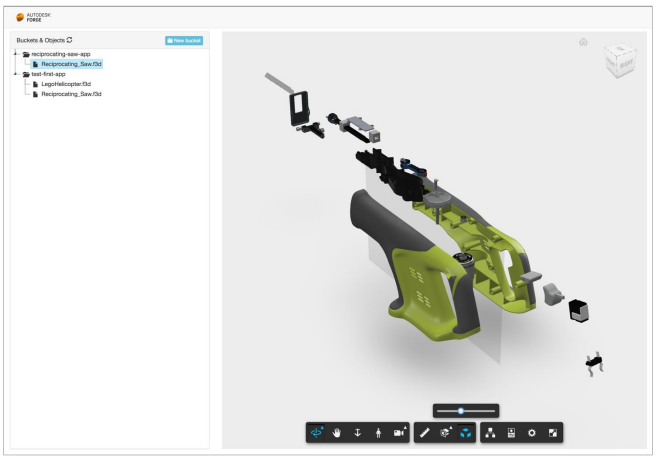
Task: Click the Home view icon
Action: (583, 42)
